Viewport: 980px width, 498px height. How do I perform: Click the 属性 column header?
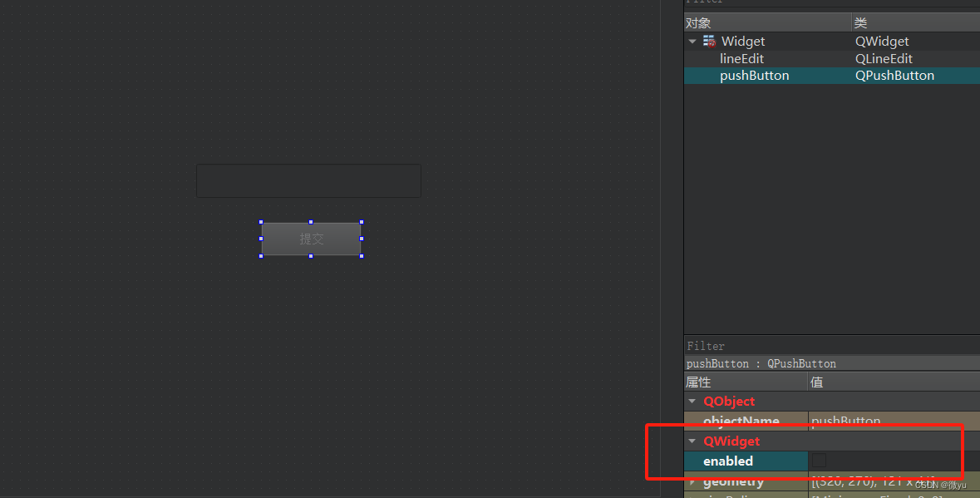746,382
